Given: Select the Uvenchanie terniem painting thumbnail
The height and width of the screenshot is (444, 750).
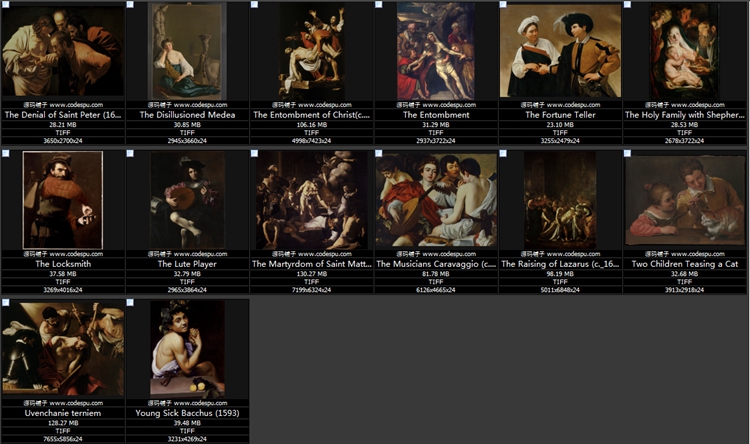Looking at the screenshot, I should tap(63, 349).
